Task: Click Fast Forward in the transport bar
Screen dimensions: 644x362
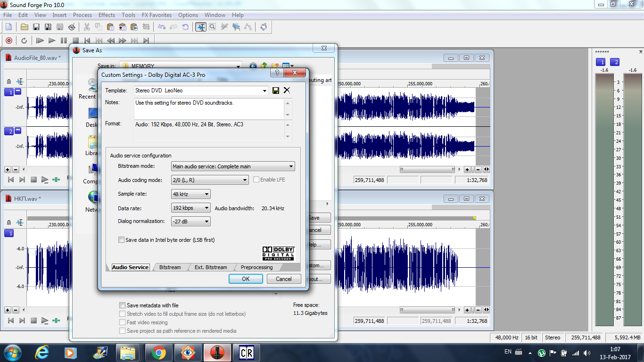Action: pos(123,41)
